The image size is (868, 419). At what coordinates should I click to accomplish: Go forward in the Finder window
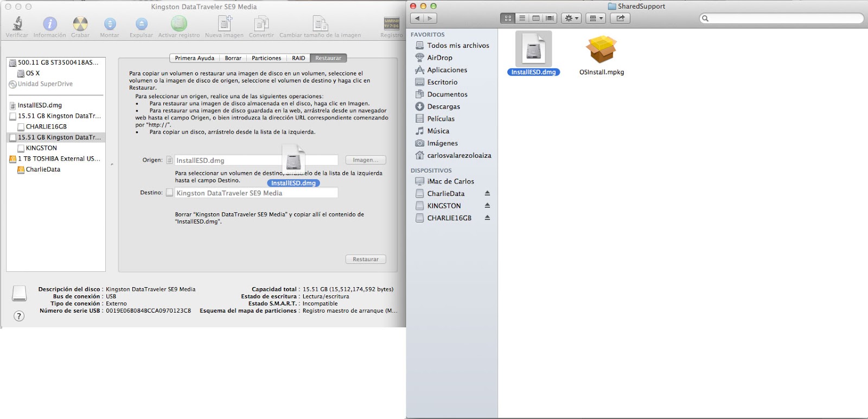pos(430,18)
